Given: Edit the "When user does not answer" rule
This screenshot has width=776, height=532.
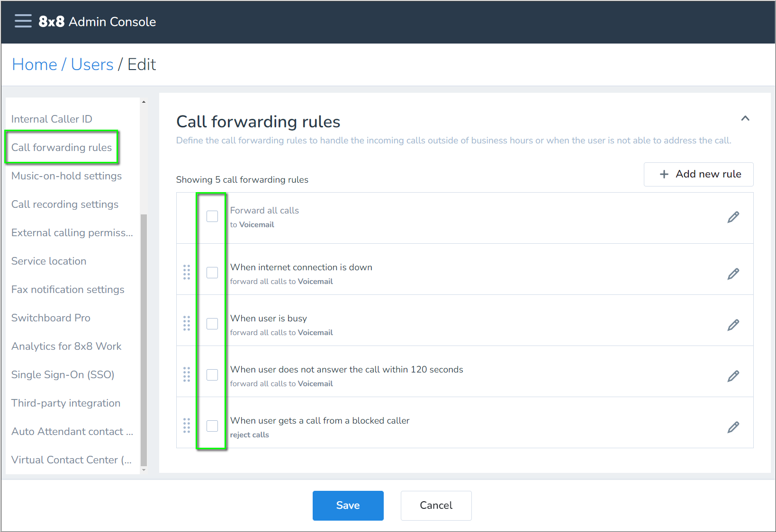Looking at the screenshot, I should (733, 376).
